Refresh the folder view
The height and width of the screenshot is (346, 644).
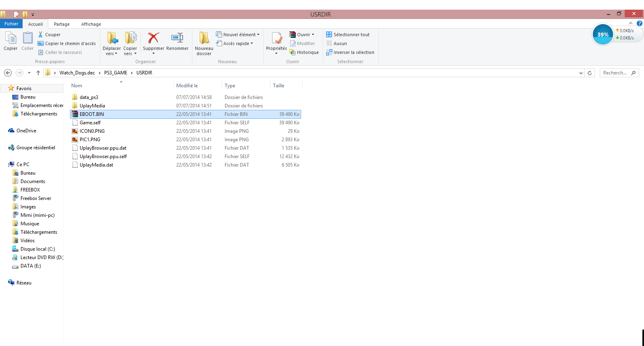click(x=590, y=73)
